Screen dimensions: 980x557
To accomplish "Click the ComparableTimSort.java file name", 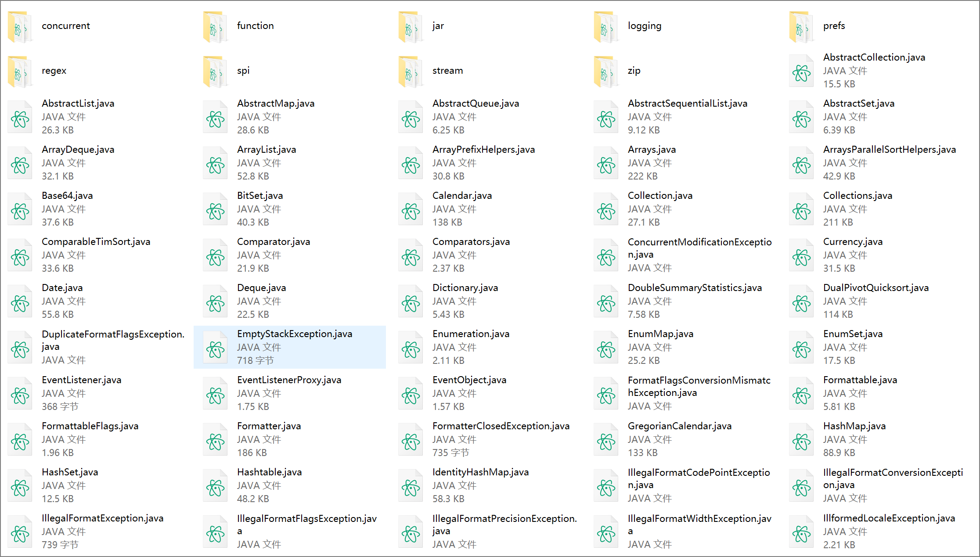I will click(96, 242).
